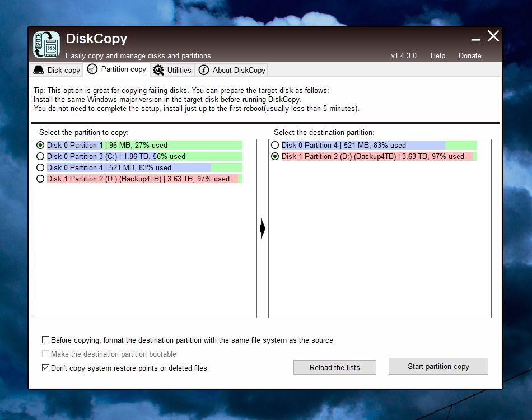Click the tip line 'Install the same Windows major version'
532x420 pixels.
(167, 100)
